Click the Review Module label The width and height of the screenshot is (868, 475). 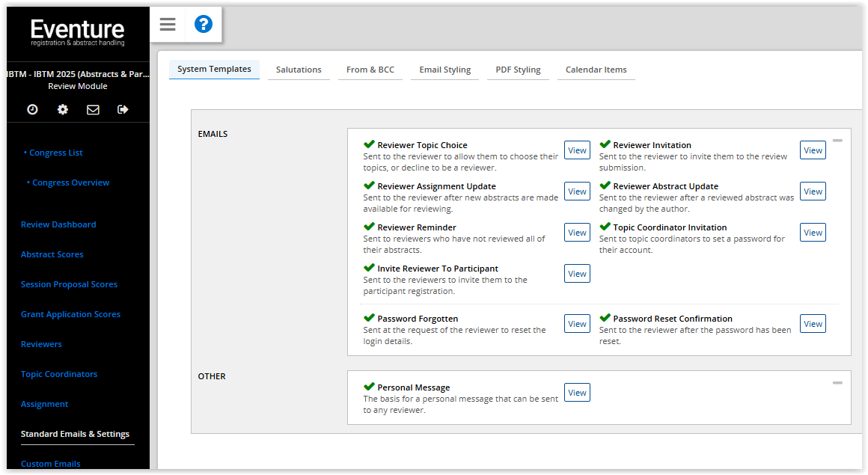click(x=78, y=86)
